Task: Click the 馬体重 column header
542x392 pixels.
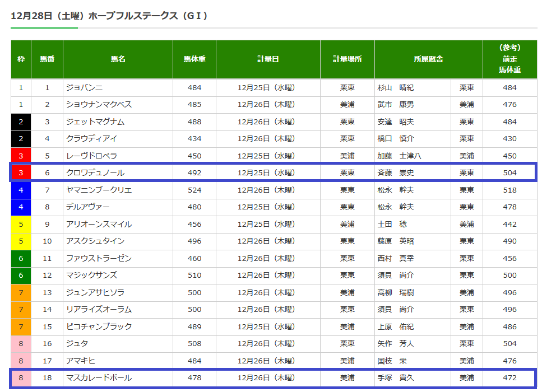Action: tap(194, 59)
